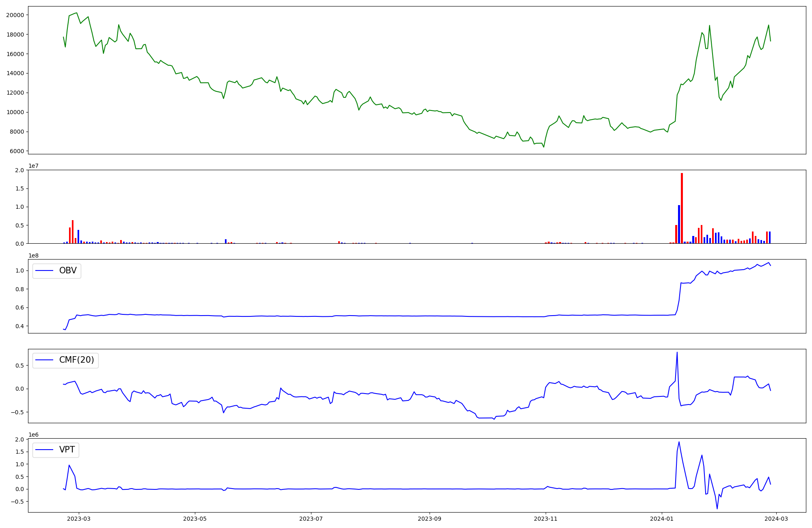Select the 2024-01 x-axis date label

pyautogui.click(x=662, y=519)
